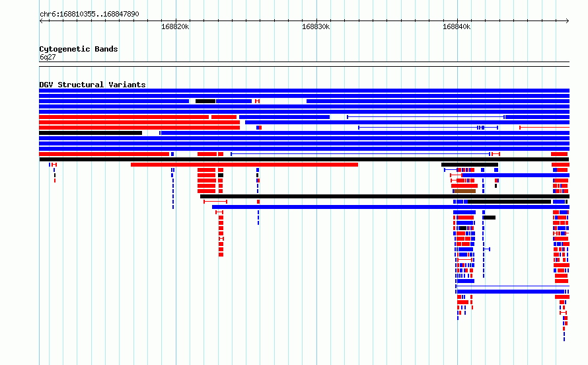588x365 pixels.
Task: Click the blue variant bar beginning after red bar near 168825k
Action: pyautogui.click(x=407, y=122)
